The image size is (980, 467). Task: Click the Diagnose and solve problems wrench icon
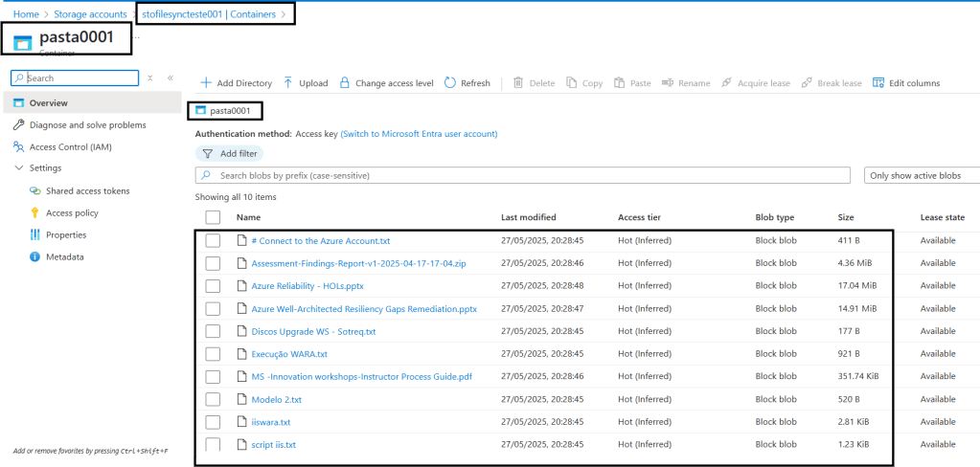(20, 124)
